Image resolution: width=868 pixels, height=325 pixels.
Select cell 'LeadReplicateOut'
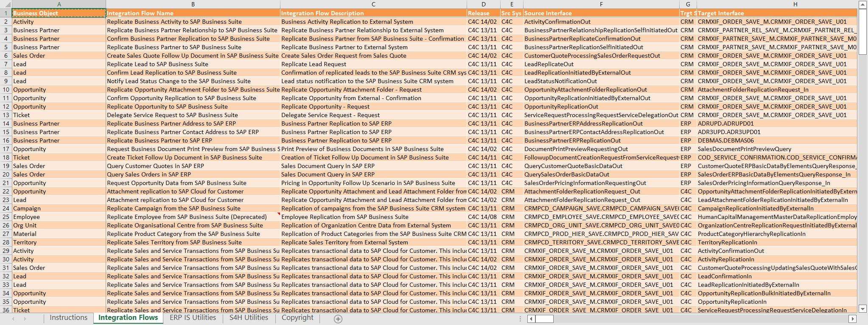(x=601, y=64)
